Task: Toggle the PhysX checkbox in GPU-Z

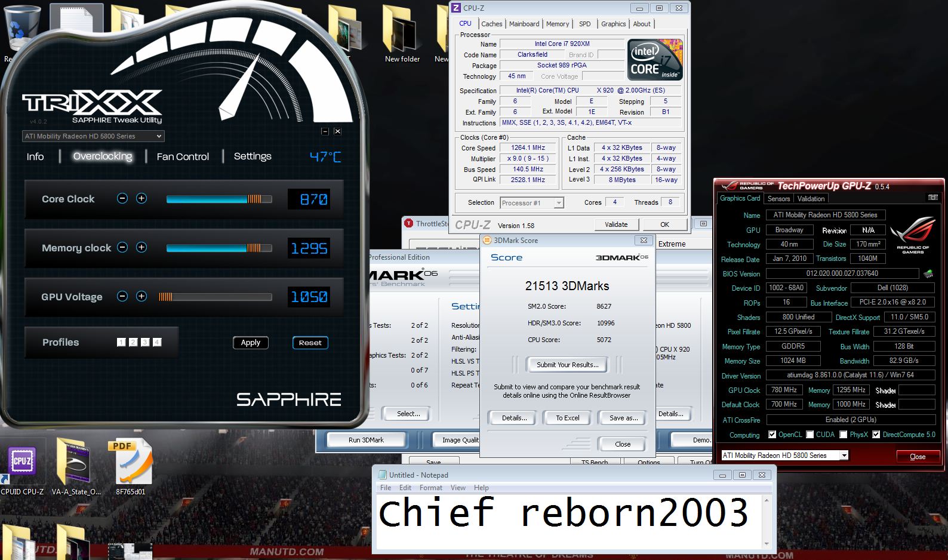Action: point(844,435)
